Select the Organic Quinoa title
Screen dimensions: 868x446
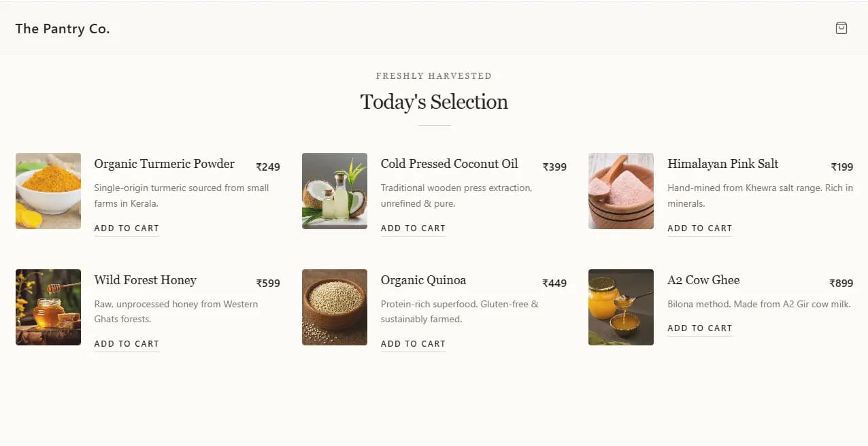[x=424, y=280]
